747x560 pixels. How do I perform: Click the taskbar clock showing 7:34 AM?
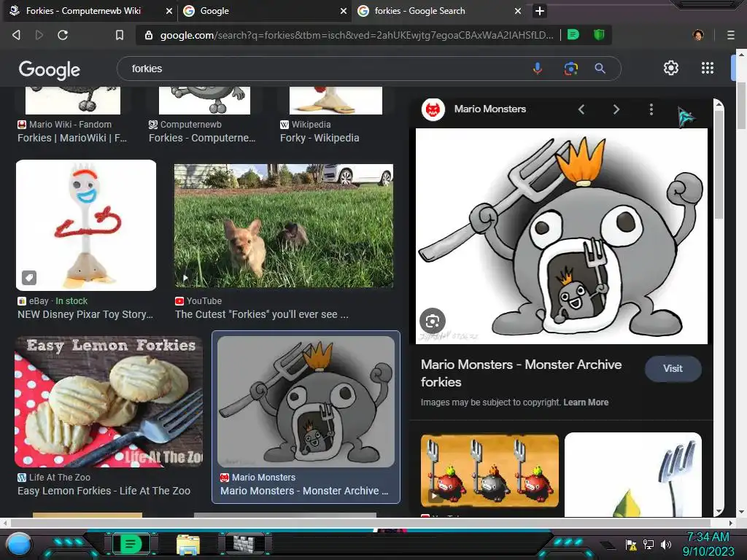click(x=708, y=544)
